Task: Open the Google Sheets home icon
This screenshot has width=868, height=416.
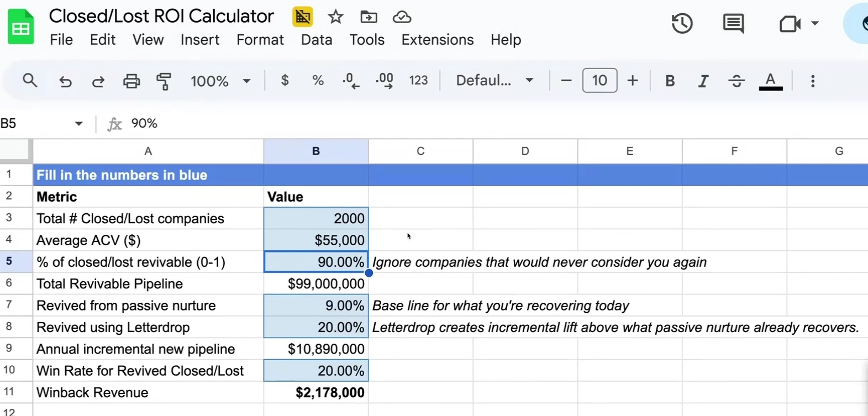Action: click(x=20, y=27)
